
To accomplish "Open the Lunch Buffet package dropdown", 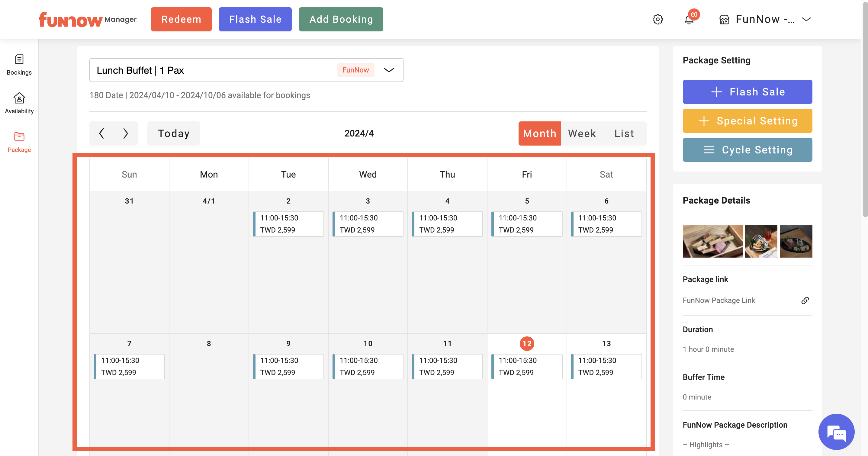I will pyautogui.click(x=246, y=70).
